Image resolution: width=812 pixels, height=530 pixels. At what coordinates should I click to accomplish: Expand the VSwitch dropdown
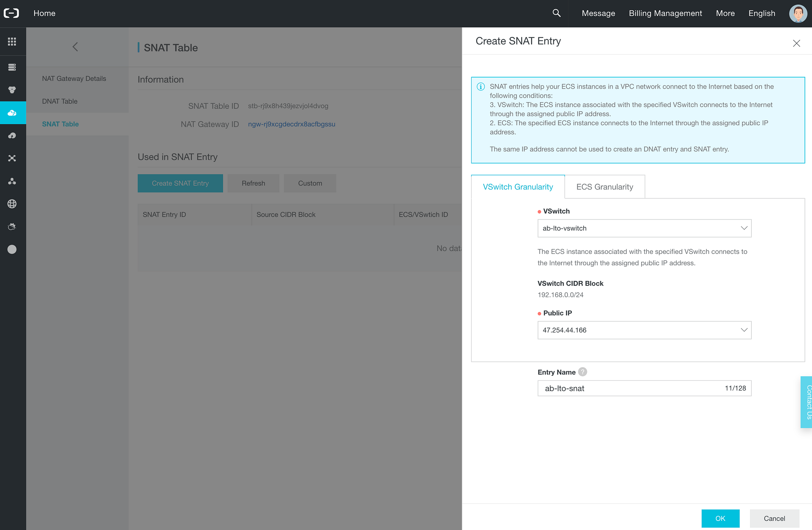tap(644, 228)
